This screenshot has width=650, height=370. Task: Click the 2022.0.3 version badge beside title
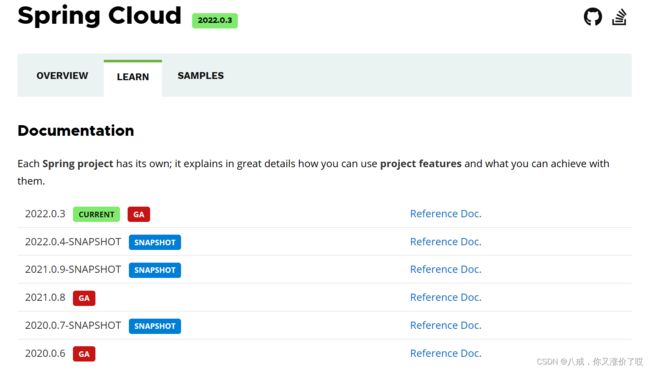(x=215, y=20)
